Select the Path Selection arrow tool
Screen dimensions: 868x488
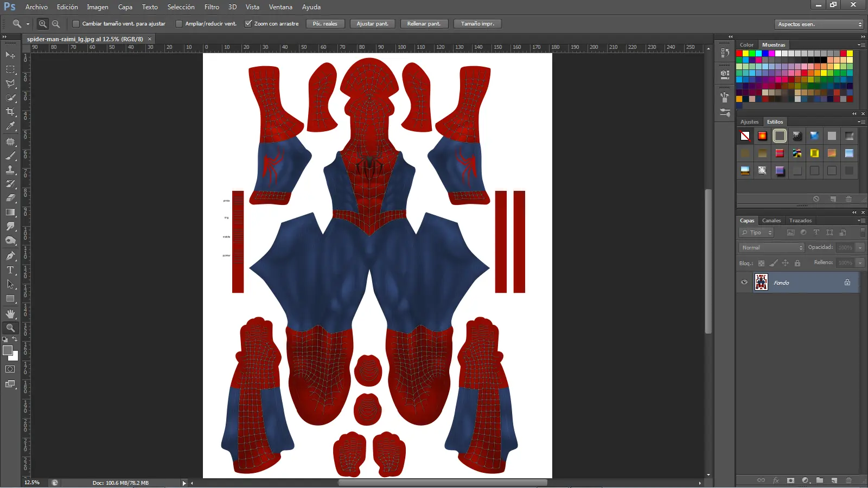(10, 284)
